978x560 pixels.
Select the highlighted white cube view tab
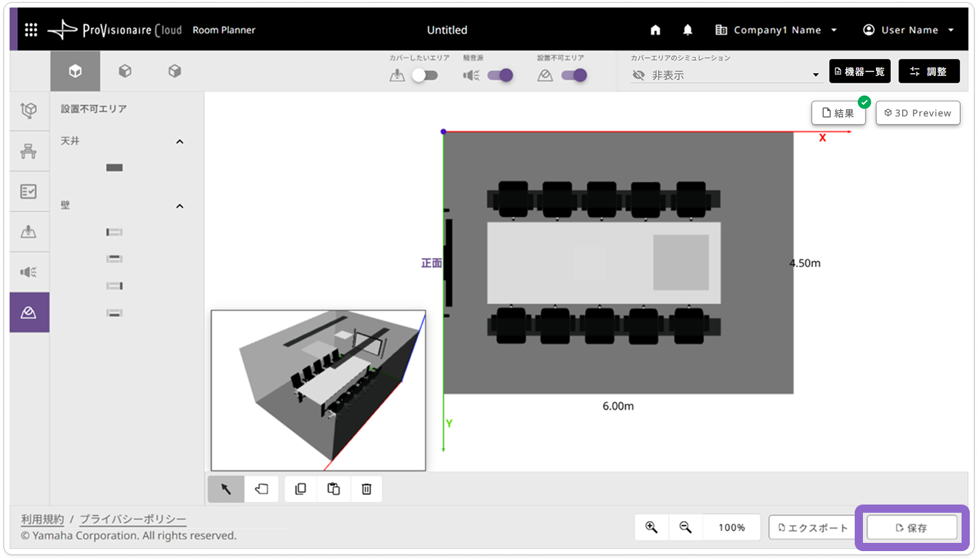click(75, 71)
